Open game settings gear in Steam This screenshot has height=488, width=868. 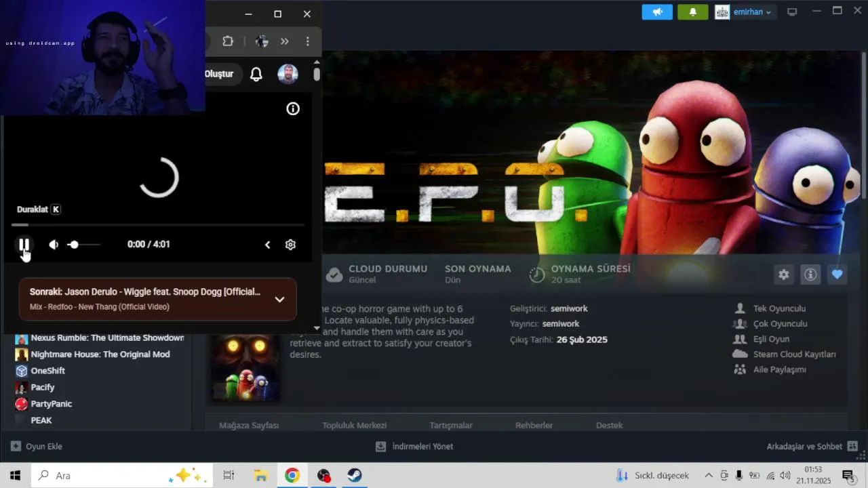(x=784, y=274)
